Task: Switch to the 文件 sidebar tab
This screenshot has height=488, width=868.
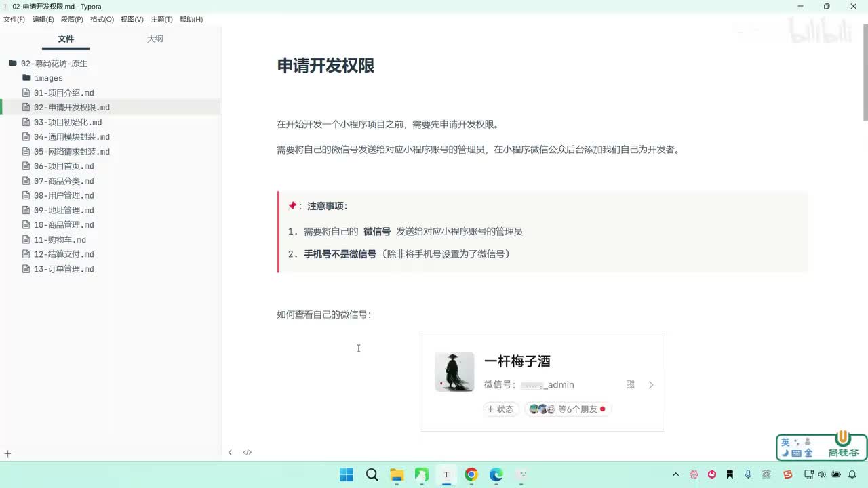Action: click(x=66, y=39)
